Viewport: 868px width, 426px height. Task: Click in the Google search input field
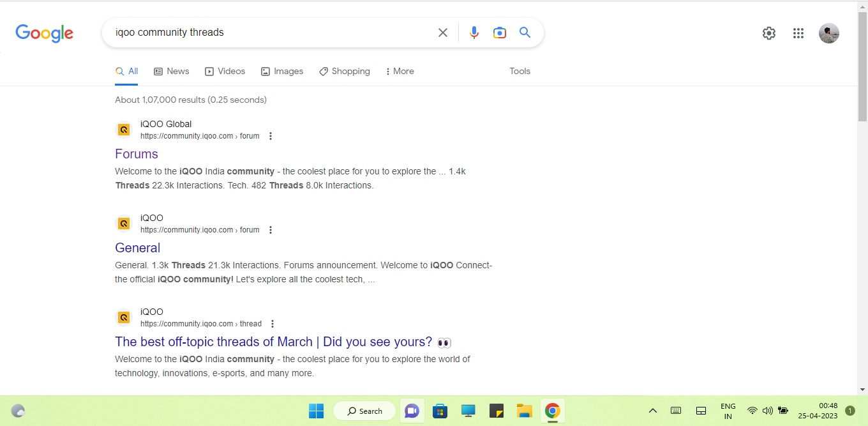[268, 33]
